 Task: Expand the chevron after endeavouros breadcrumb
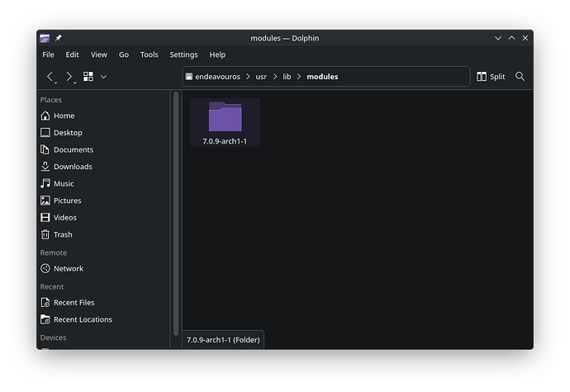pos(248,77)
